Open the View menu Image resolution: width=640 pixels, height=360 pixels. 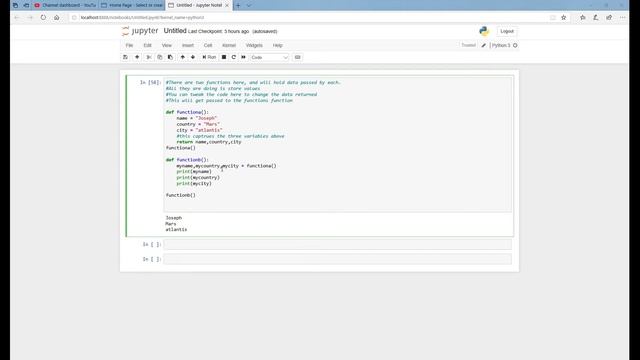(x=167, y=45)
